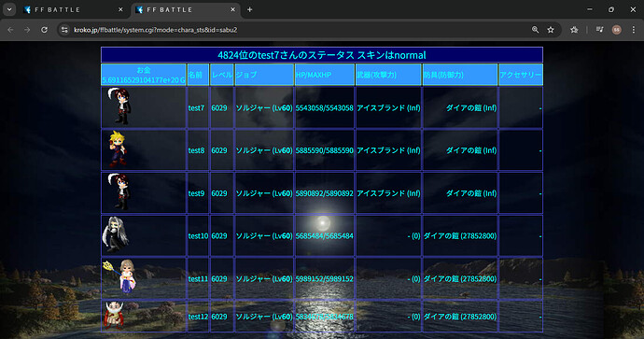
Task: Select the name test7
Action: coord(196,108)
